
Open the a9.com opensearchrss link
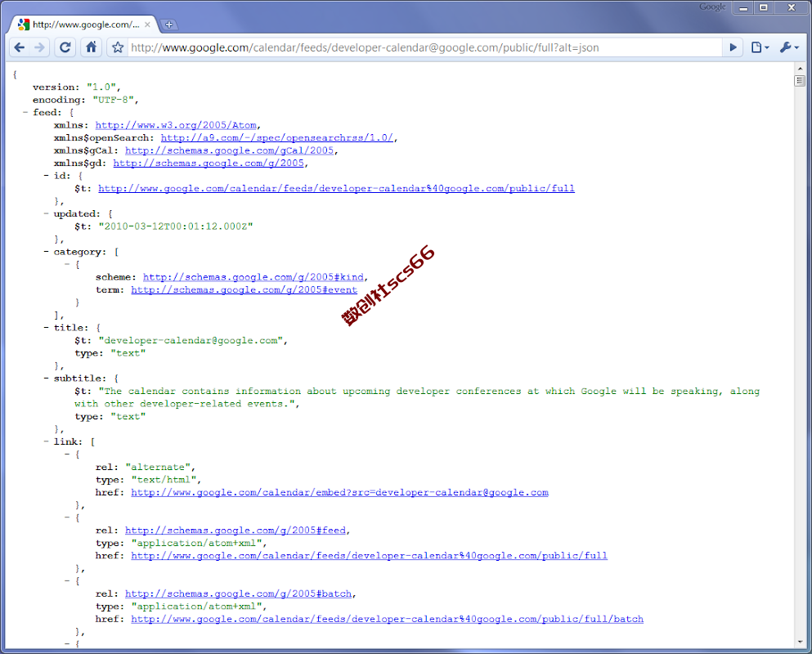click(276, 137)
